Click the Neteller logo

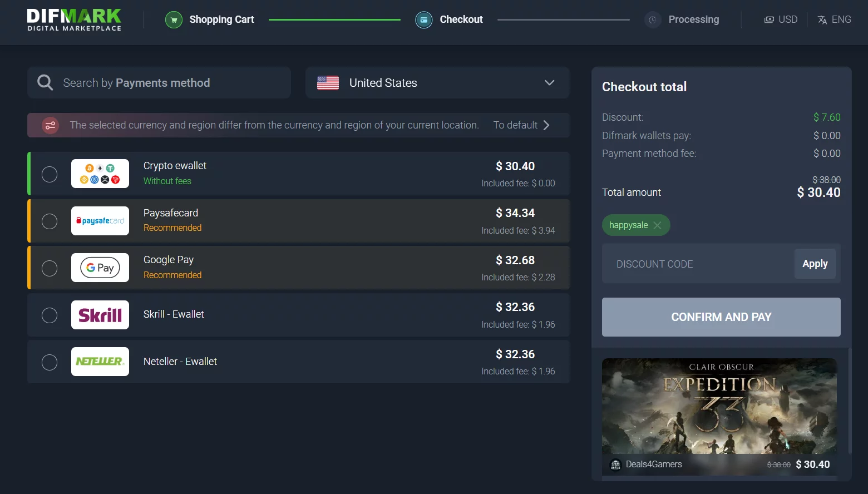click(100, 362)
